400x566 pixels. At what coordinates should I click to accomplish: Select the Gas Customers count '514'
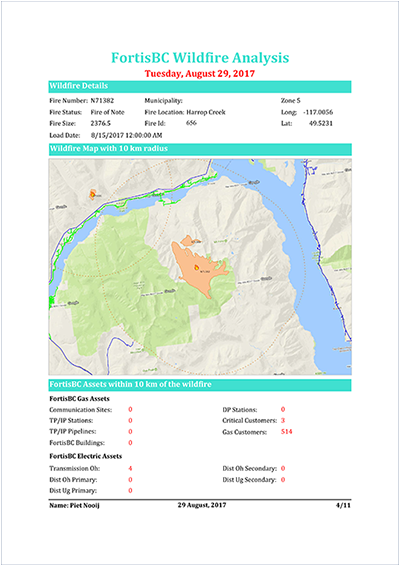click(x=287, y=431)
